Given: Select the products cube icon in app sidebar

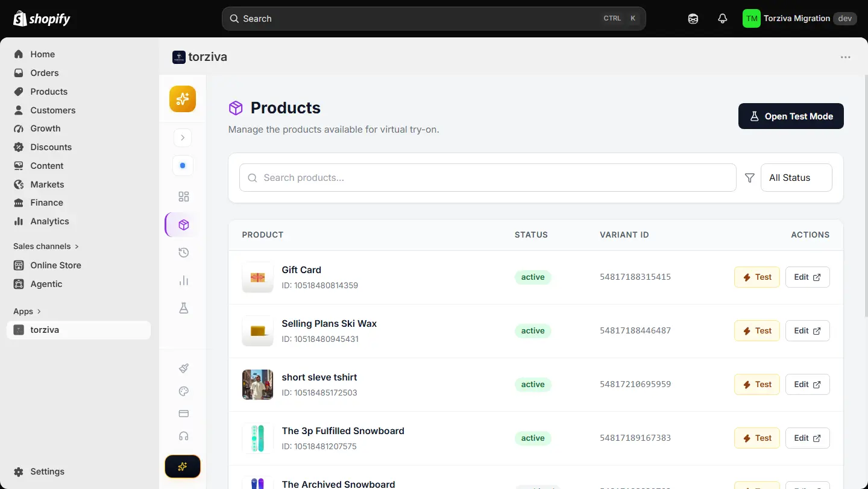Looking at the screenshot, I should pyautogui.click(x=184, y=225).
